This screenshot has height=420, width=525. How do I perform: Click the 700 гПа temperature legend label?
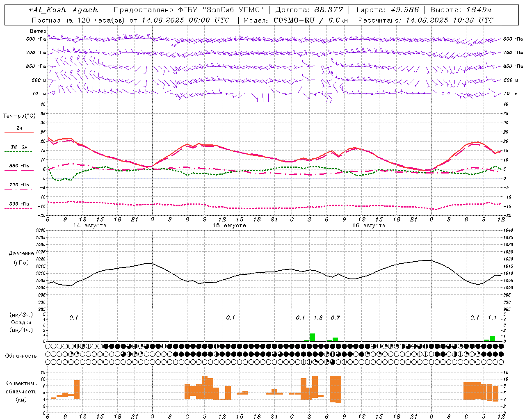(19, 185)
